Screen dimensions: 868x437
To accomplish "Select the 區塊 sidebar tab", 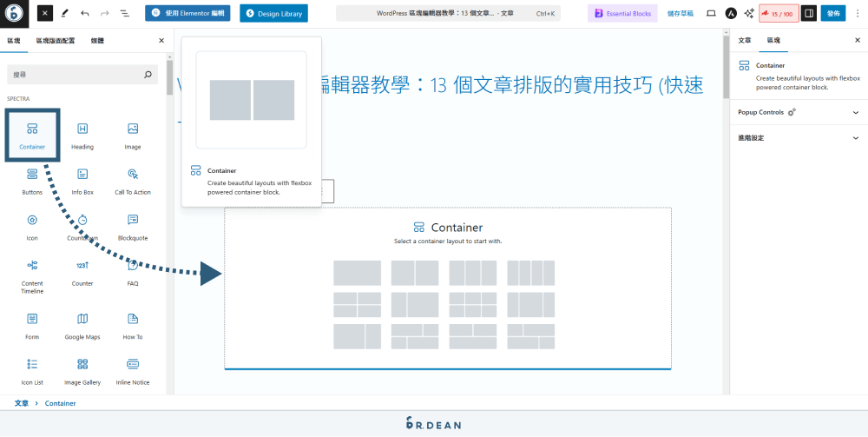I will (773, 41).
